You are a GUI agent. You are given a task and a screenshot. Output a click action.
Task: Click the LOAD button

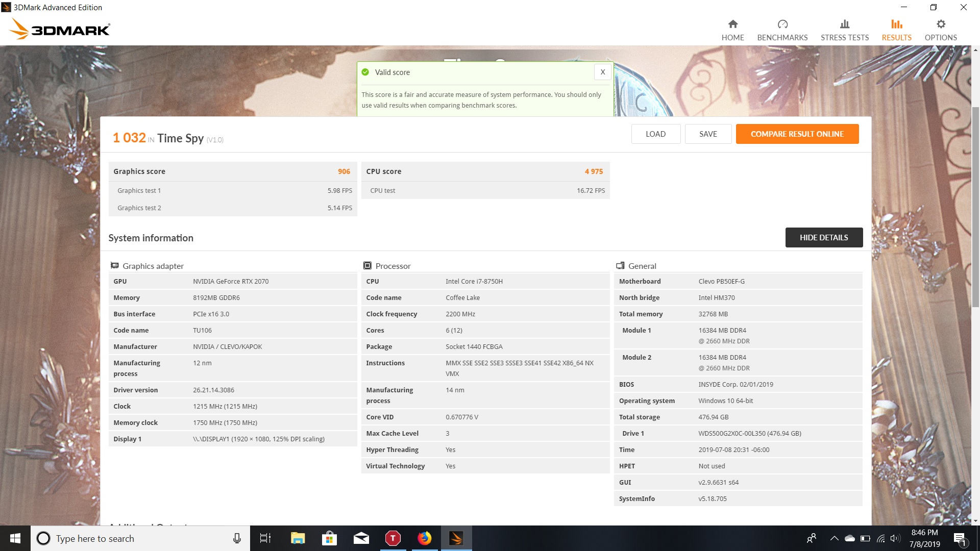coord(655,134)
